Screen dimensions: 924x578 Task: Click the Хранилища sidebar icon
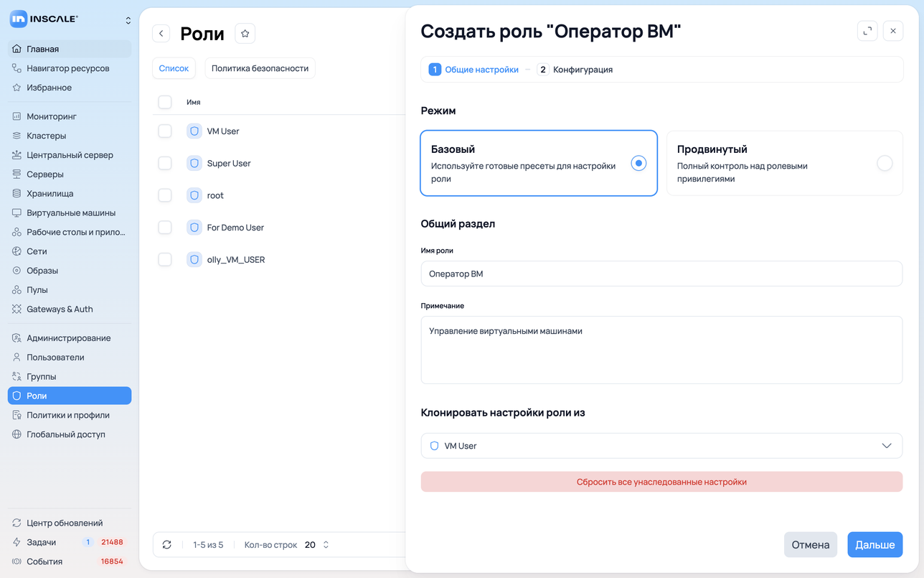tap(17, 194)
